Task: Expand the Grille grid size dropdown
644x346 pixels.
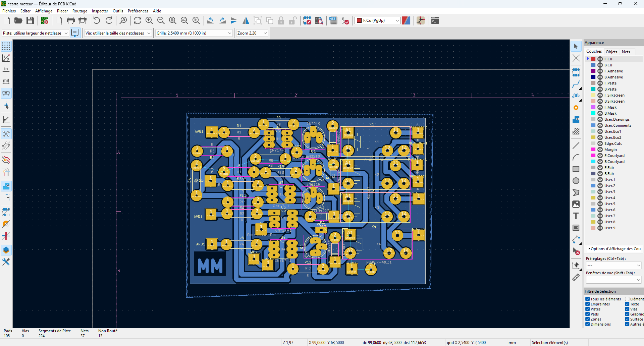Action: tap(230, 33)
